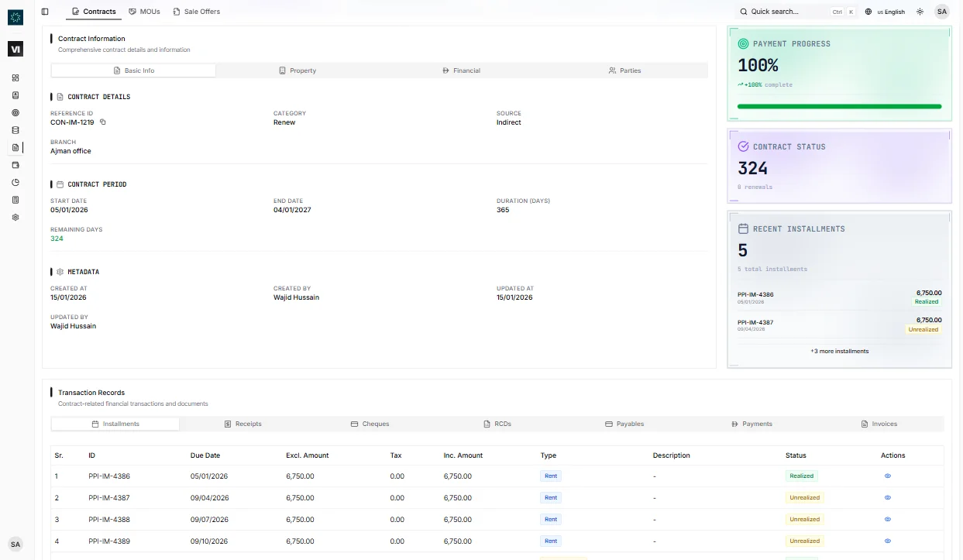This screenshot has height=560, width=963.
Task: Copy reference ID CON-IM-1219 using copy icon
Action: (x=104, y=122)
